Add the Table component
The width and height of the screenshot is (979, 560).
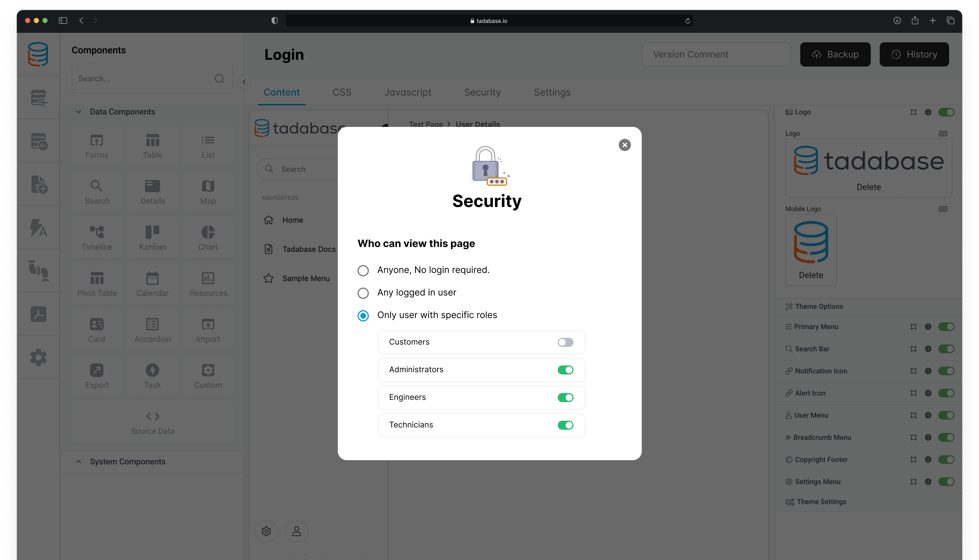click(x=152, y=147)
